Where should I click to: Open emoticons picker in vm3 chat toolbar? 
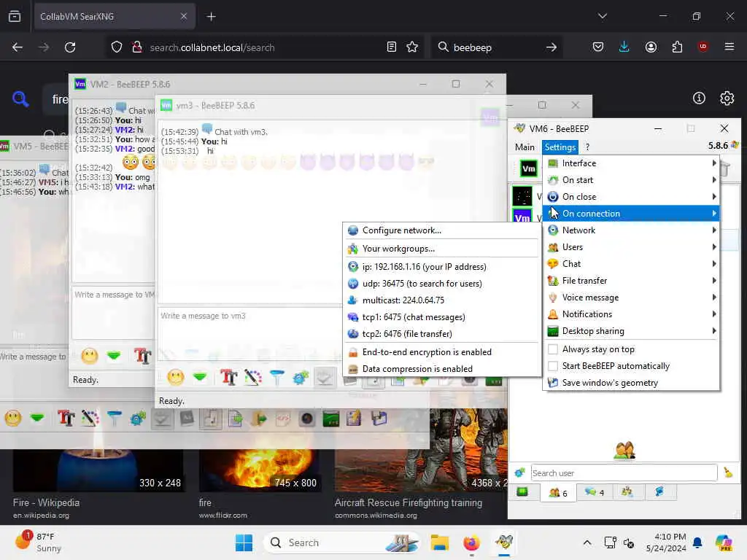tap(175, 378)
